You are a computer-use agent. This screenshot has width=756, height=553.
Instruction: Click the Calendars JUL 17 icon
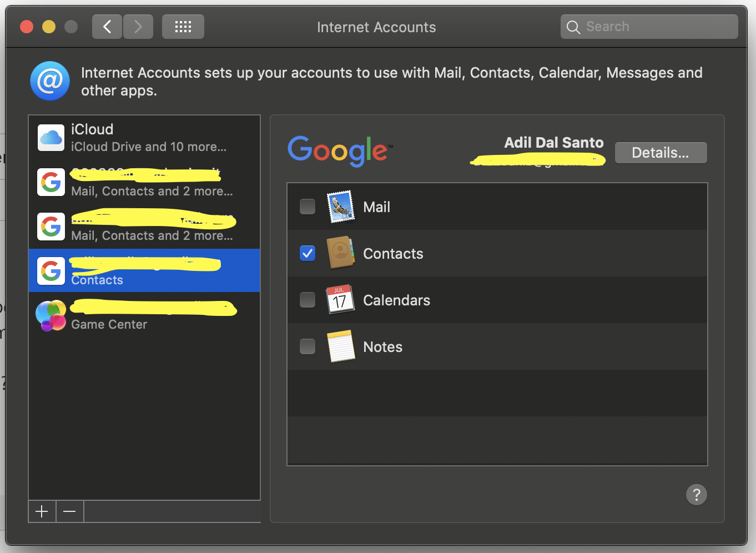point(341,300)
